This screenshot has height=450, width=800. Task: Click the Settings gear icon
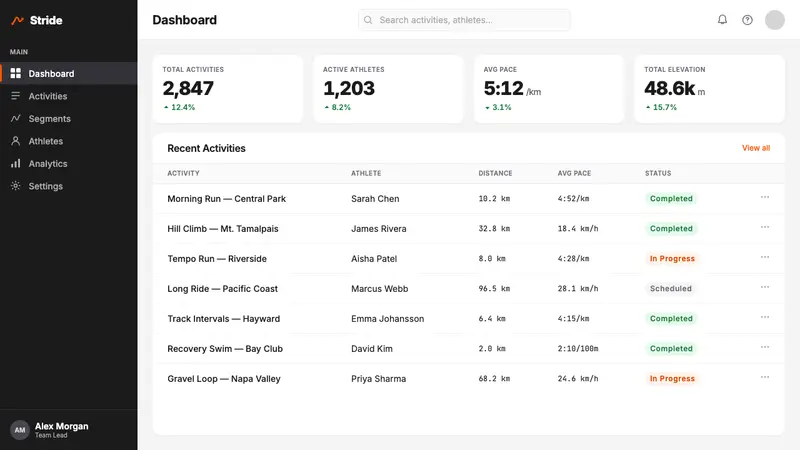tap(16, 186)
